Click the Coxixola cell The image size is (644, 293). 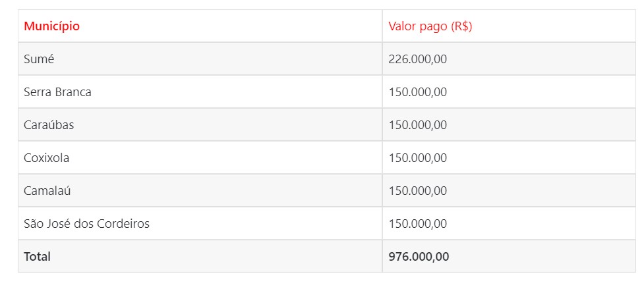tap(200, 157)
